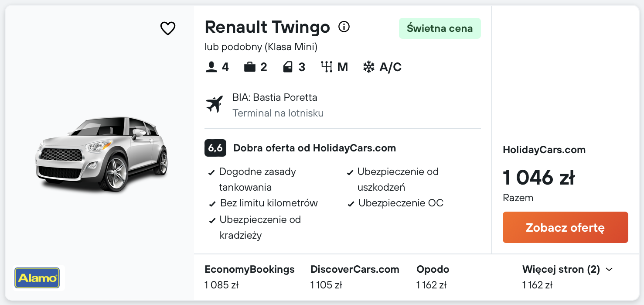Click the car doors icon
Viewport: 644px width, 305px height.
(288, 67)
